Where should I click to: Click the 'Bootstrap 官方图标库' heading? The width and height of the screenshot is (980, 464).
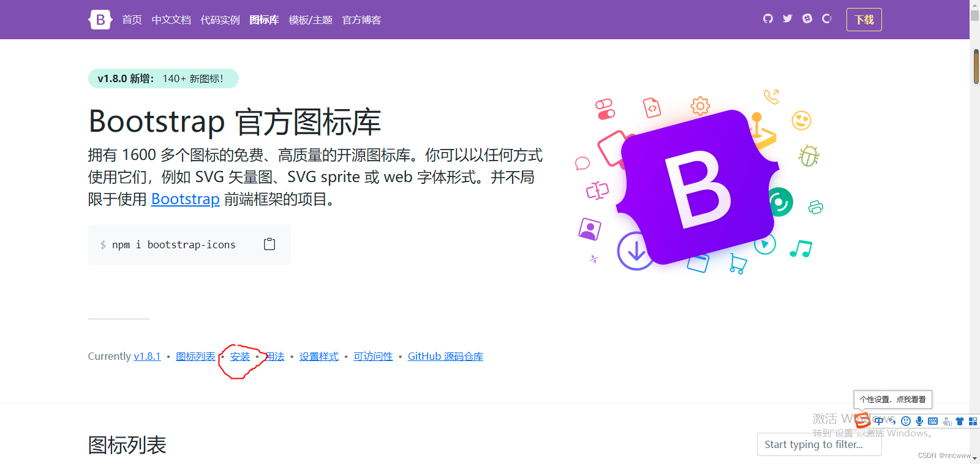[235, 121]
